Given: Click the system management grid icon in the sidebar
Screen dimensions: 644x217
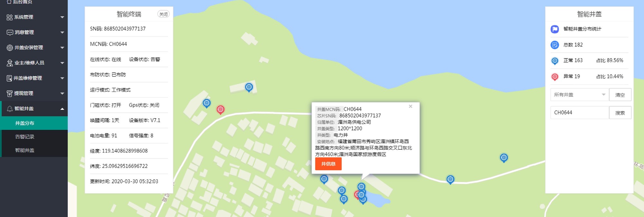Looking at the screenshot, I should click(x=10, y=17).
